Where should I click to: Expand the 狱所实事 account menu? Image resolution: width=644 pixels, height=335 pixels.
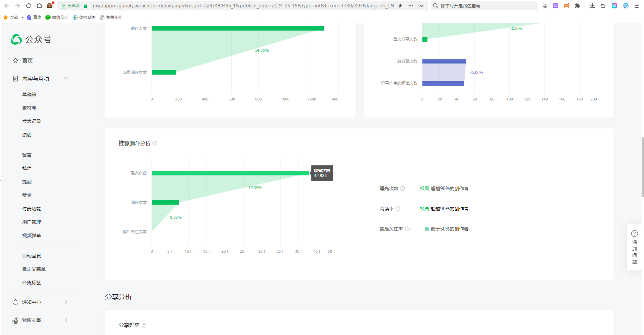[66, 320]
